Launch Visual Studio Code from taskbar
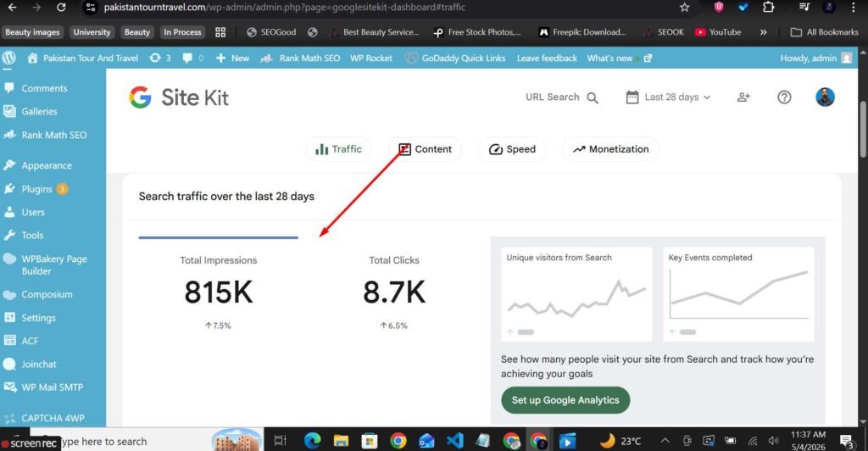This screenshot has height=451, width=868. click(454, 441)
